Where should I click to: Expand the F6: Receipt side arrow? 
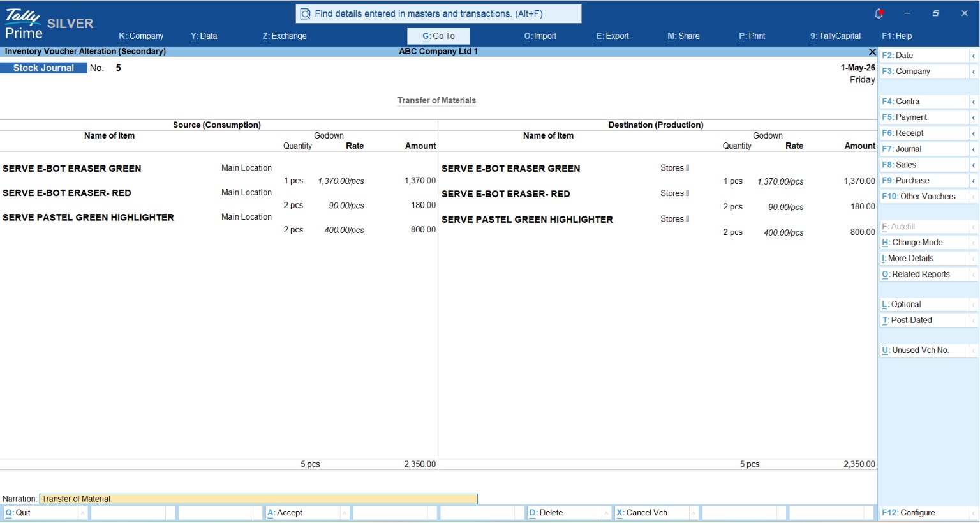pos(974,133)
